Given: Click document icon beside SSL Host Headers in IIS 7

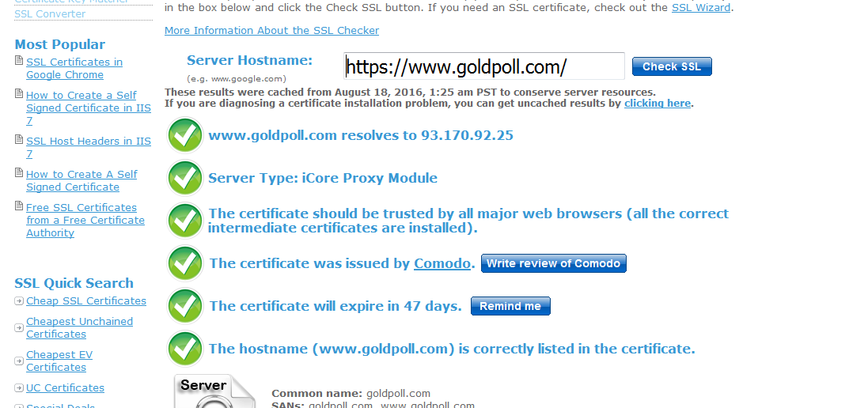Looking at the screenshot, I should coord(19,140).
